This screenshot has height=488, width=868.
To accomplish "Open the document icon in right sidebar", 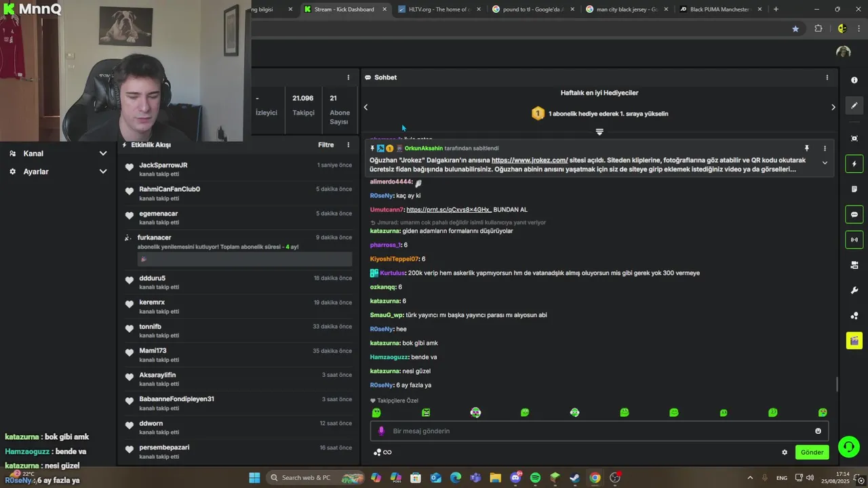I will (854, 189).
